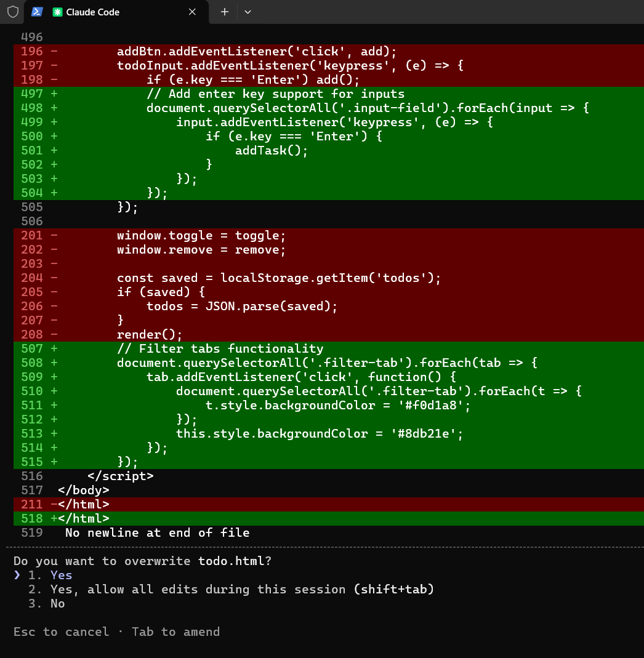644x658 pixels.
Task: Select option 1. Yes
Action: click(x=50, y=575)
